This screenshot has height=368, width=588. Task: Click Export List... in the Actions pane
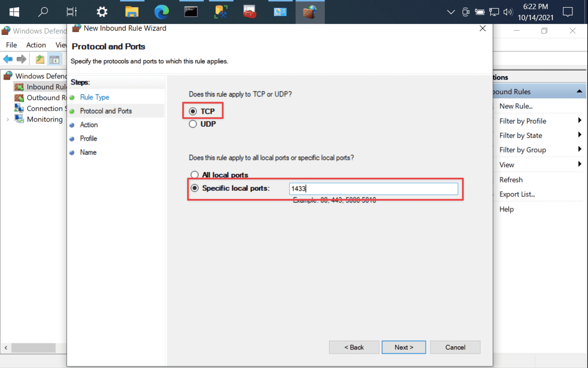[517, 194]
